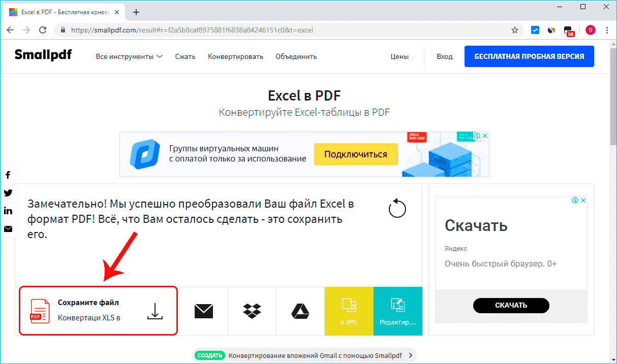Share the page on Twitter

(8, 193)
